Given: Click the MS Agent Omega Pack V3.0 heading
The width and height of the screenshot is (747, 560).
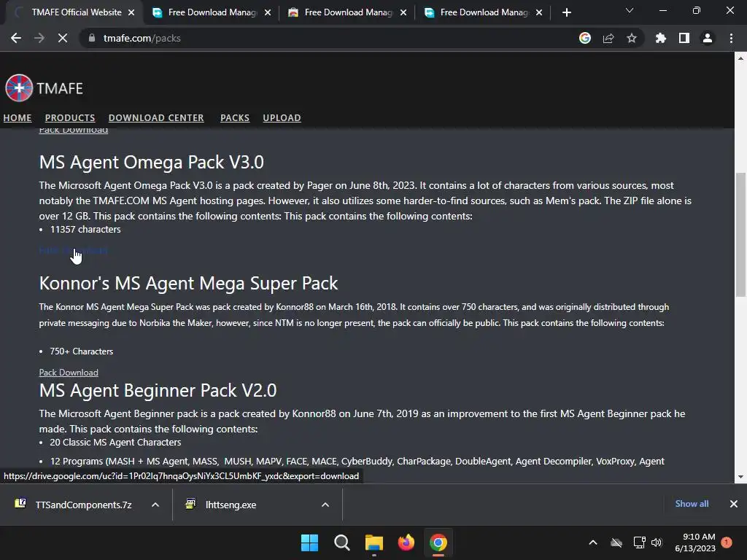Looking at the screenshot, I should [151, 163].
